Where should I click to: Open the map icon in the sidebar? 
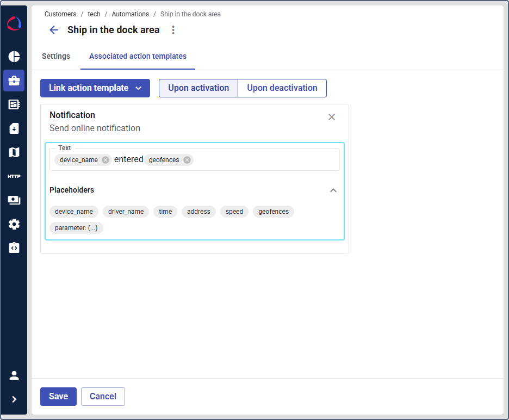coord(14,152)
